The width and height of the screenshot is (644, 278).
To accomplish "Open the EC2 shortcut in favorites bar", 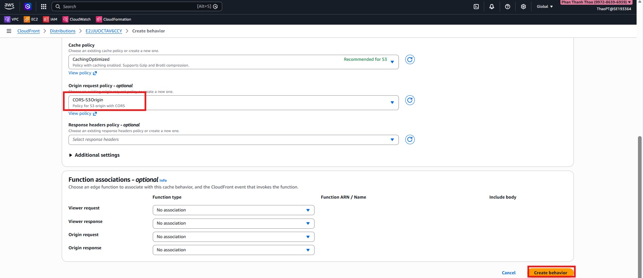I will click(x=31, y=19).
